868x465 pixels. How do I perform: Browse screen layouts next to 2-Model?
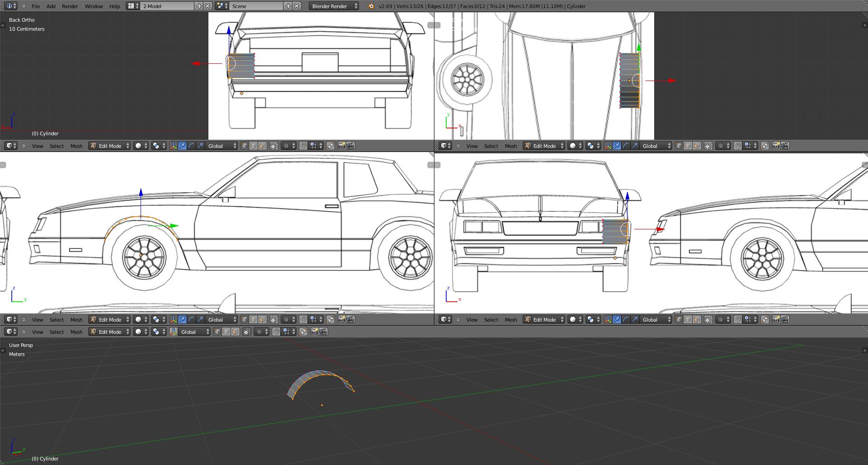133,6
